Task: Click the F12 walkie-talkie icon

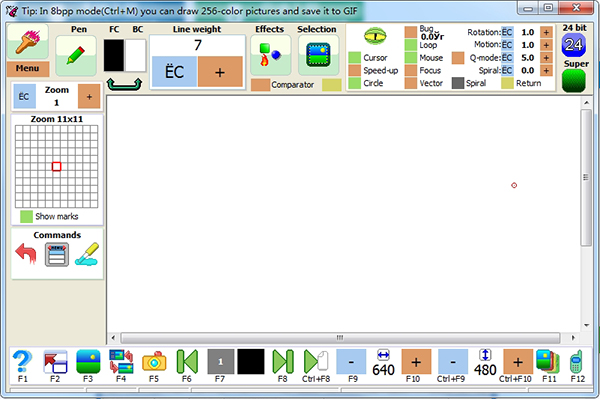Action: click(x=576, y=362)
